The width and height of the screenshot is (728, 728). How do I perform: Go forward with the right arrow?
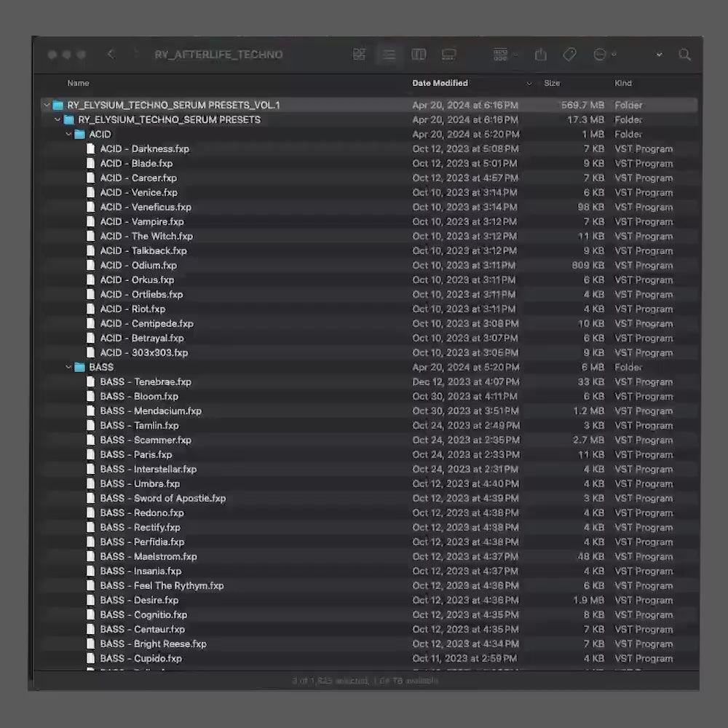pyautogui.click(x=135, y=55)
